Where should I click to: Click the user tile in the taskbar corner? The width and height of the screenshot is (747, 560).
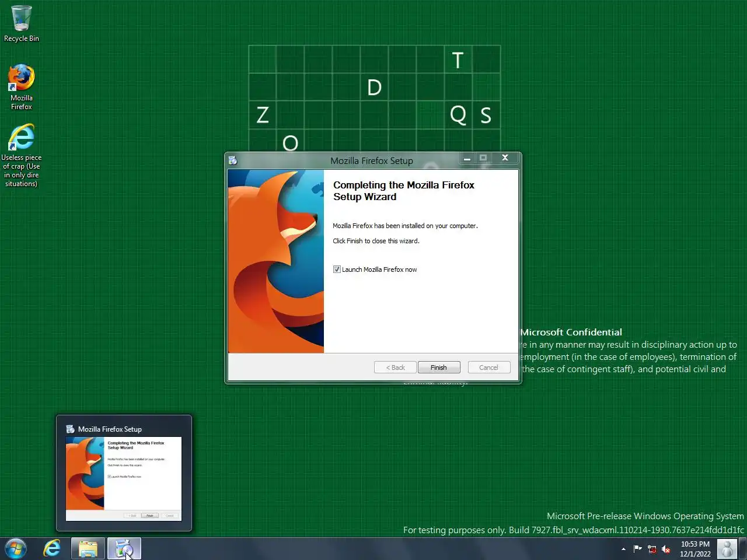(727, 549)
